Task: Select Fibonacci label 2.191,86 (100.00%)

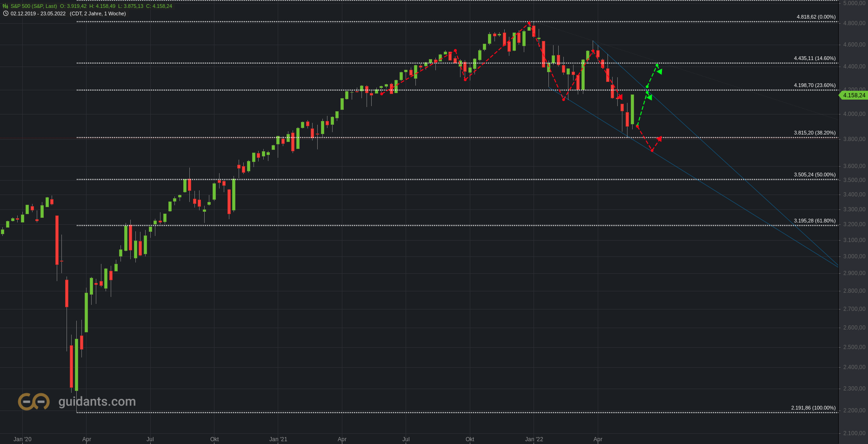Action: click(x=813, y=408)
